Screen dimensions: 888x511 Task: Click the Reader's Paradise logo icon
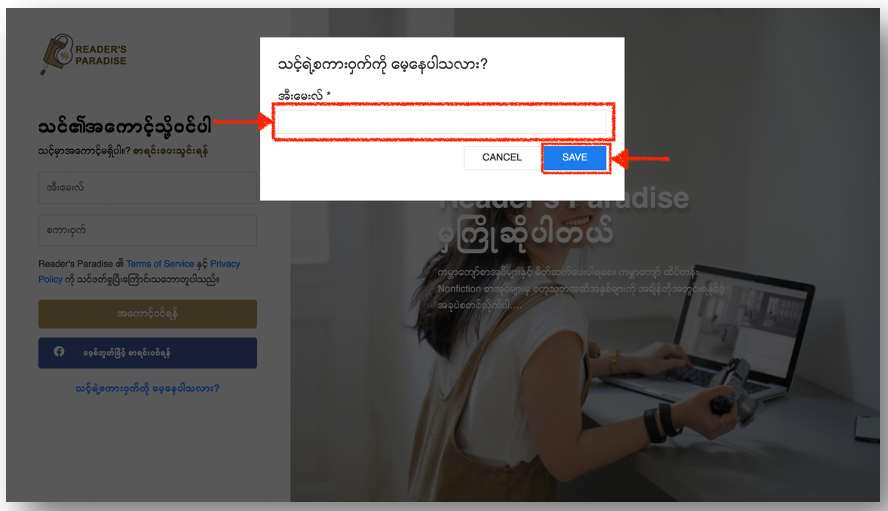[x=56, y=54]
